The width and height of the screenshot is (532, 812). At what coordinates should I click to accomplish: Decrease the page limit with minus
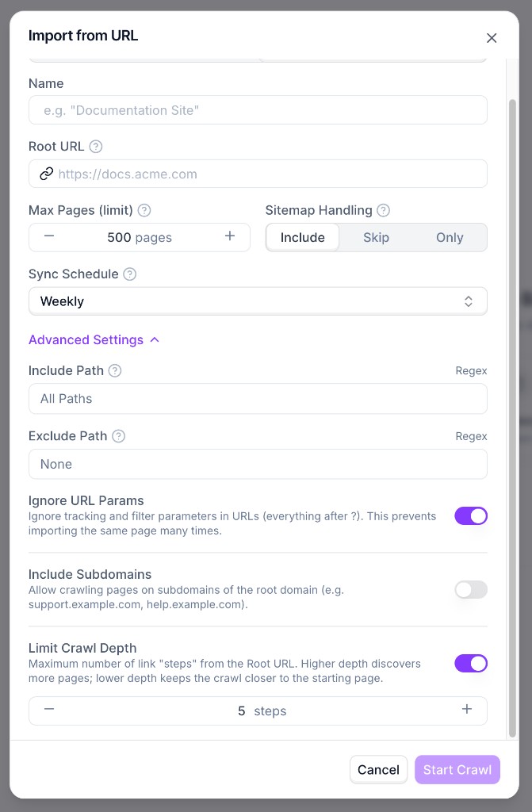(x=49, y=237)
